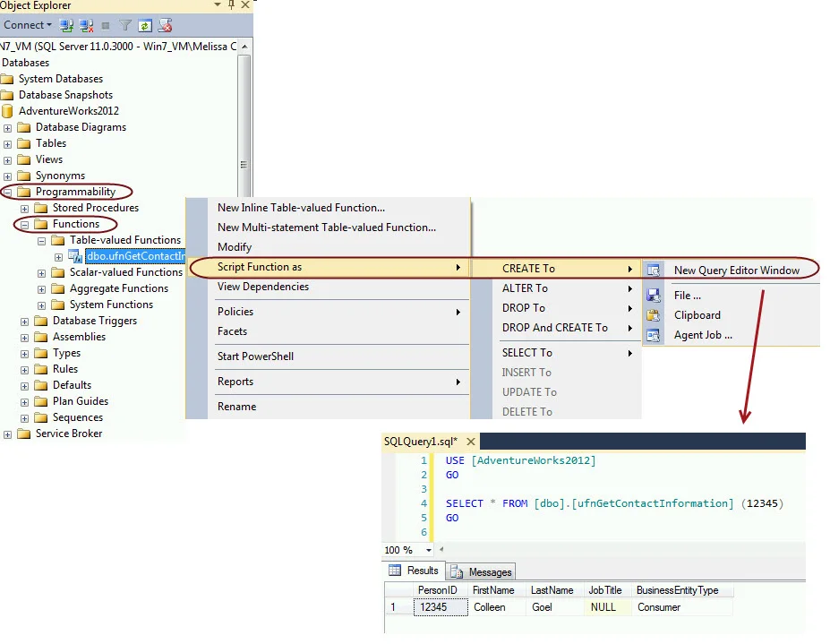Image resolution: width=830 pixels, height=644 pixels.
Task: Click the Stored Procedures folder icon
Action: tap(41, 208)
